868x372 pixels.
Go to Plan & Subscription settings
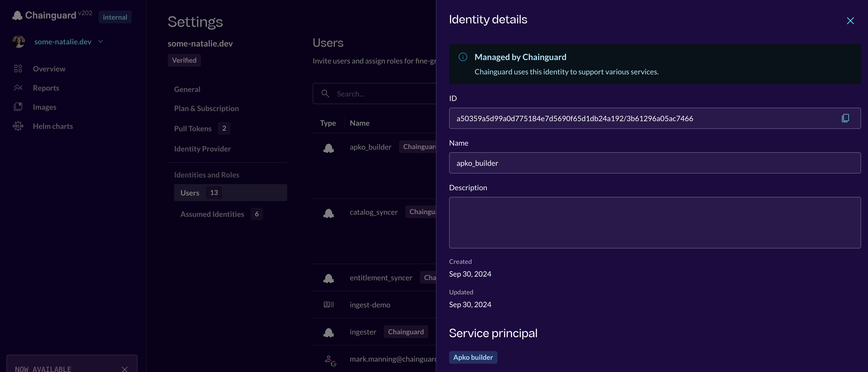206,108
